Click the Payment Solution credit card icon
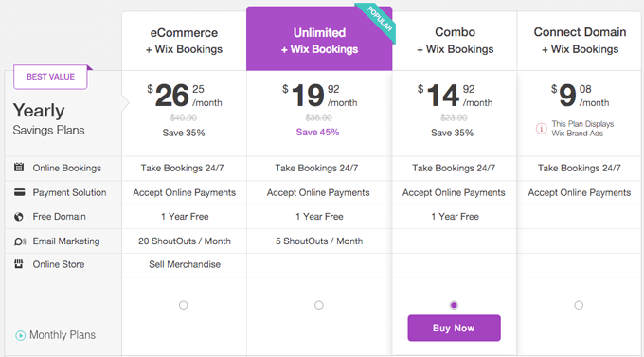Viewport: 644px width, 357px height. click(x=19, y=192)
